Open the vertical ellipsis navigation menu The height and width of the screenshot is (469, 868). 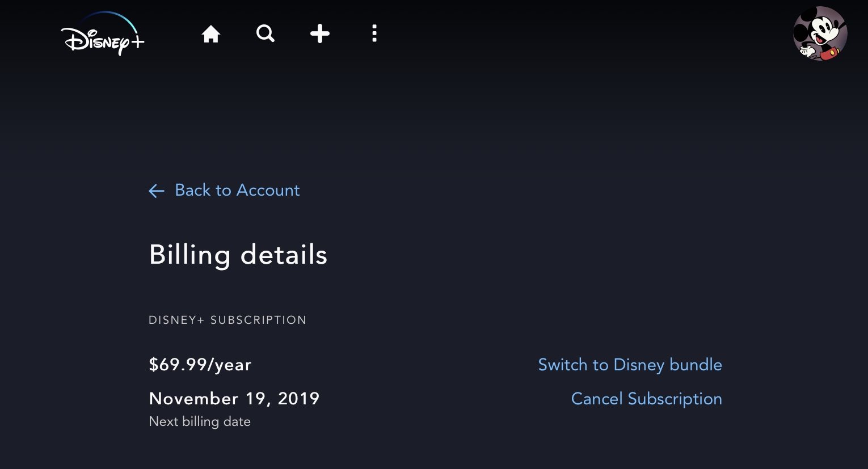coord(374,33)
